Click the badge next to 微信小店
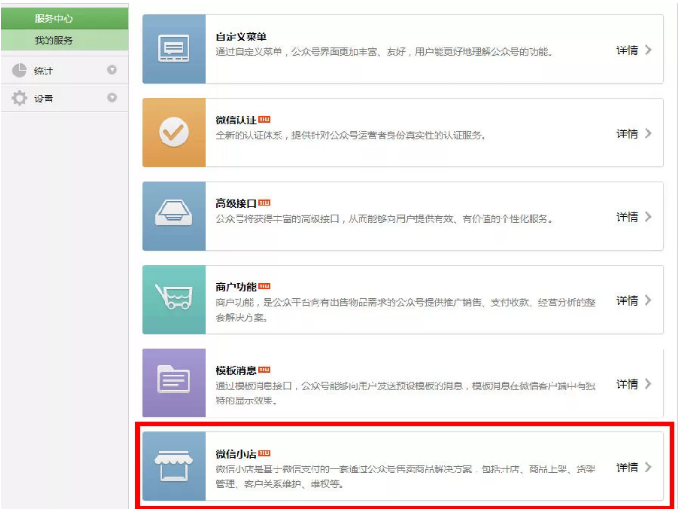Viewport: 682px width, 514px height. point(264,453)
